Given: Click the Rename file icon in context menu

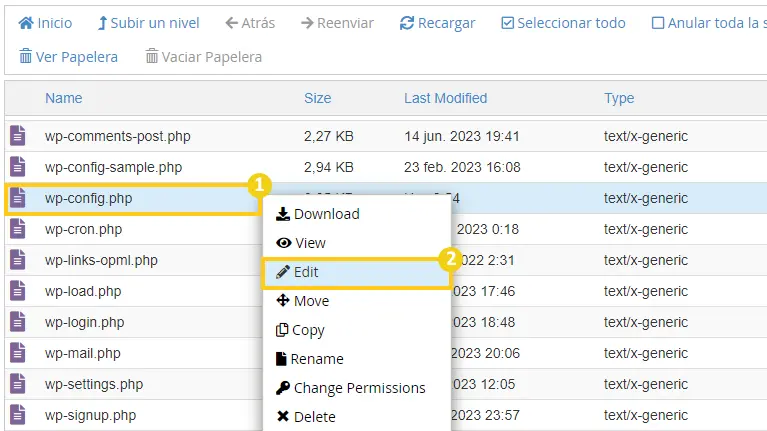Looking at the screenshot, I should pyautogui.click(x=281, y=359).
